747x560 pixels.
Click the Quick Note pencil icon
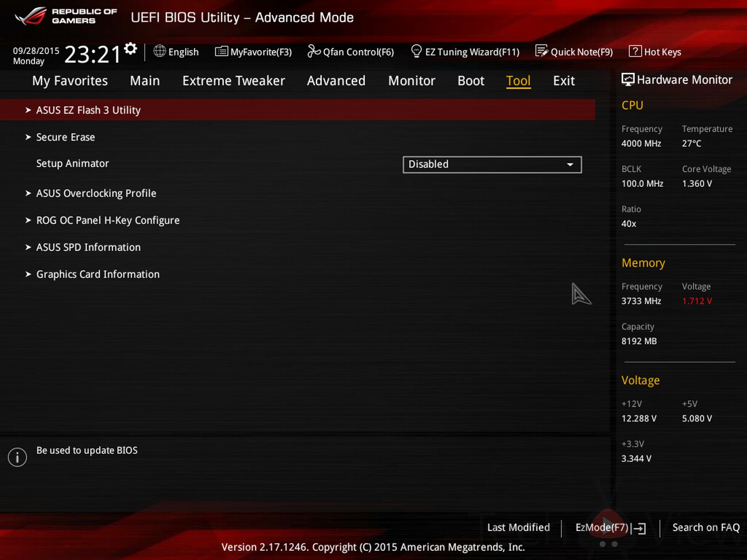[542, 51]
